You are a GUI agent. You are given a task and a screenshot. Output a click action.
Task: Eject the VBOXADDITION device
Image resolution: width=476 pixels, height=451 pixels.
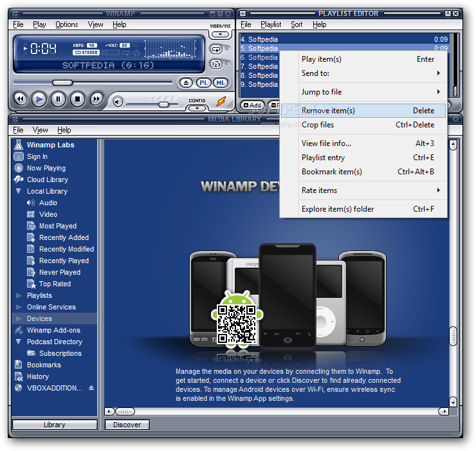91,388
